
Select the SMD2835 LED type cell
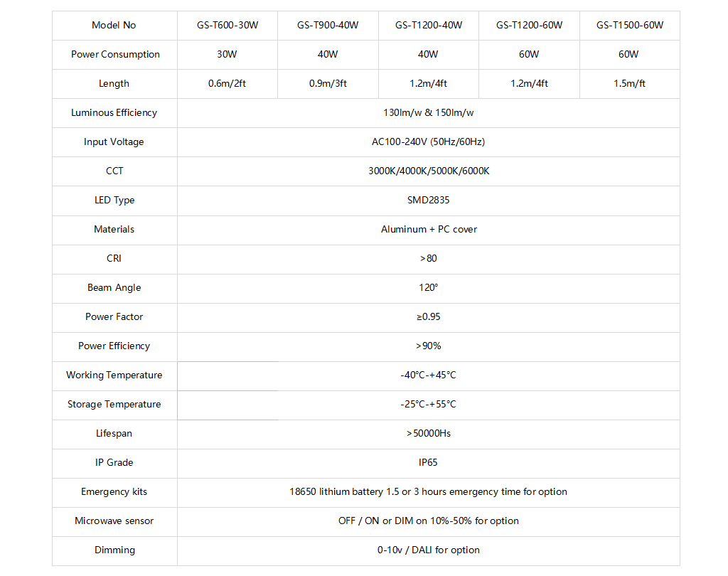coord(429,201)
